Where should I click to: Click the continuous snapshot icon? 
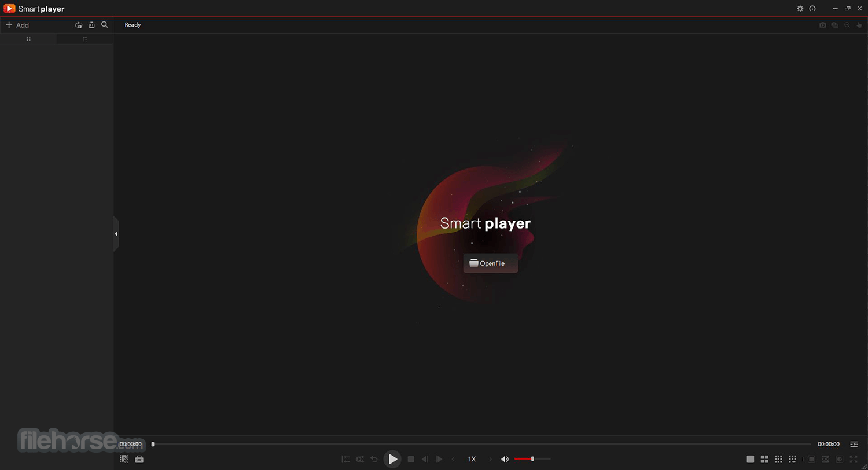tap(834, 25)
